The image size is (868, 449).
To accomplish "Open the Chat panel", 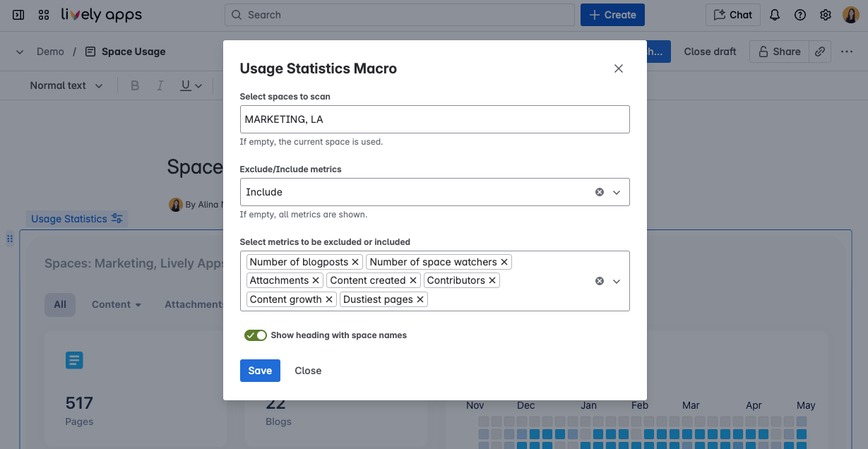I will (732, 14).
